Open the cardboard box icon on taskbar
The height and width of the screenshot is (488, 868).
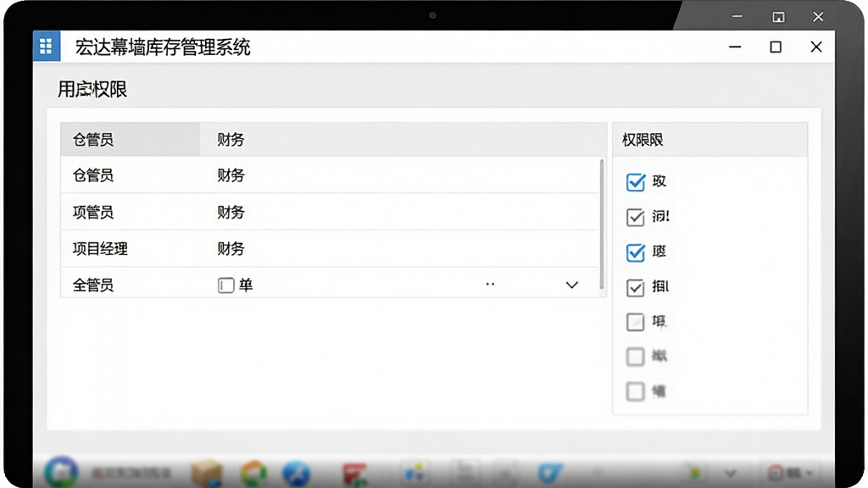click(x=207, y=473)
